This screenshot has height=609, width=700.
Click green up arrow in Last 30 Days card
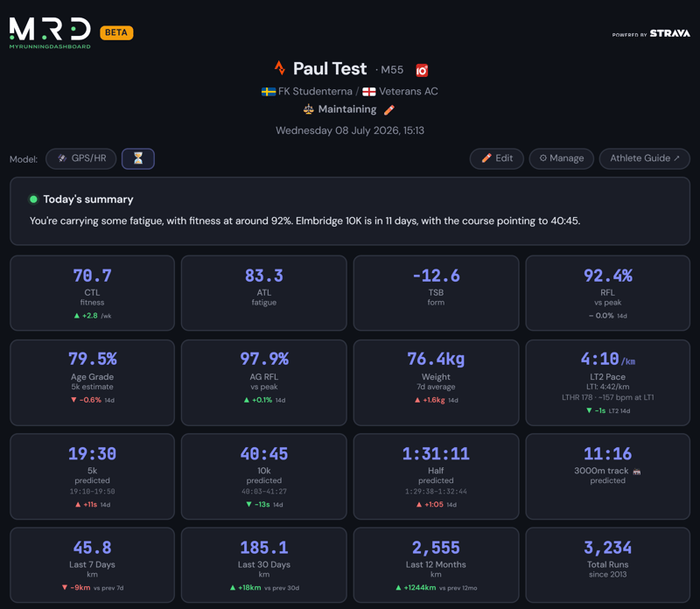pos(233,588)
